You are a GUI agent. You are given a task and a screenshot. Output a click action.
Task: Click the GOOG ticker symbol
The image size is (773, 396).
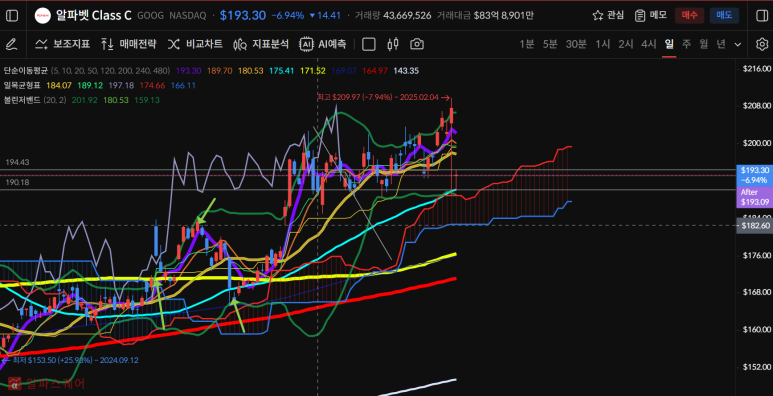(x=151, y=16)
